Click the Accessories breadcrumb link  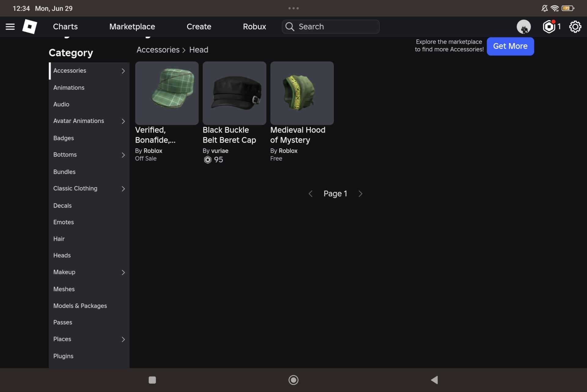[158, 50]
